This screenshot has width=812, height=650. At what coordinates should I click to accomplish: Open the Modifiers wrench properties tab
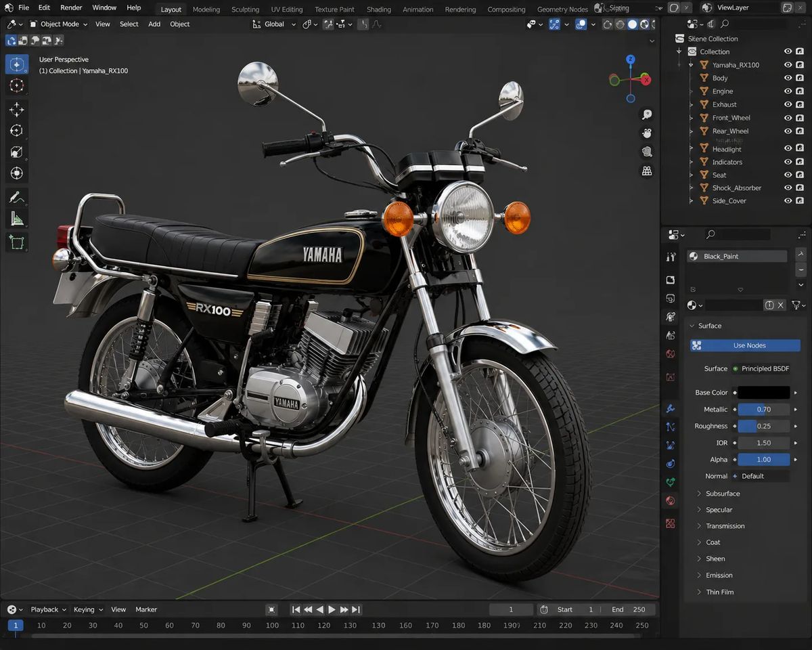tap(671, 409)
